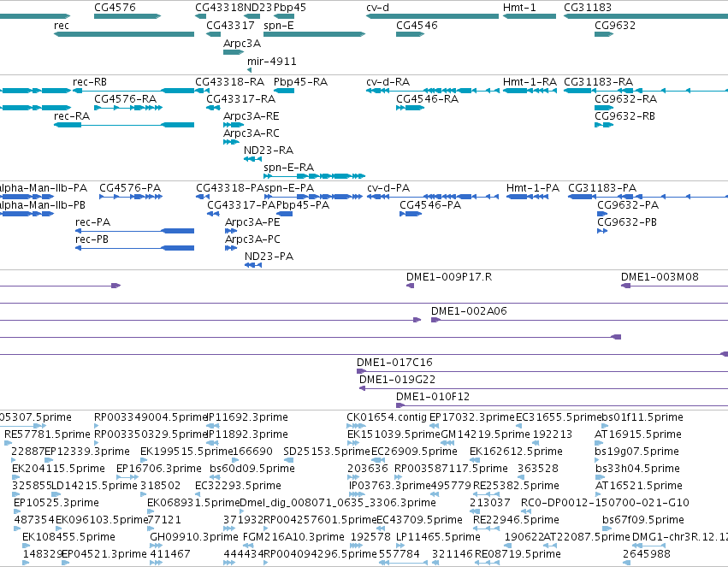Screen dimensions: 728x567
Task: Click the bs60d09.5prime EST label
Action: (x=252, y=469)
